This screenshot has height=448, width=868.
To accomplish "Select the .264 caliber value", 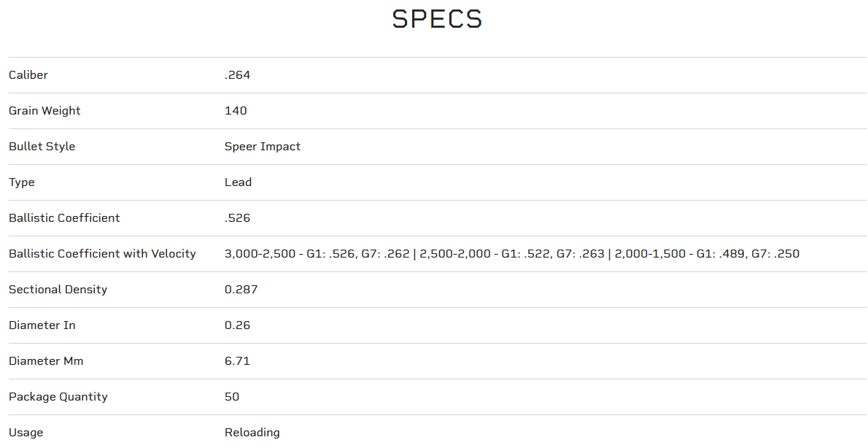I will pos(237,75).
